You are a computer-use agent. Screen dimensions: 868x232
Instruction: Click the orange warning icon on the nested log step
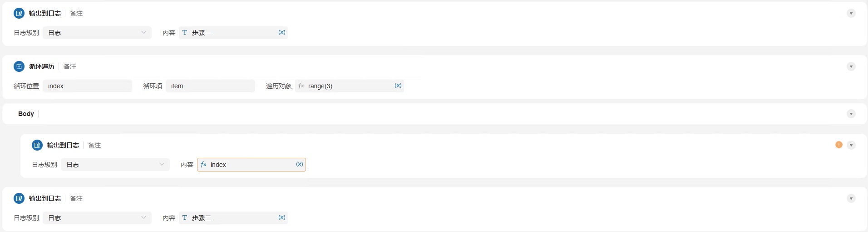pos(839,145)
